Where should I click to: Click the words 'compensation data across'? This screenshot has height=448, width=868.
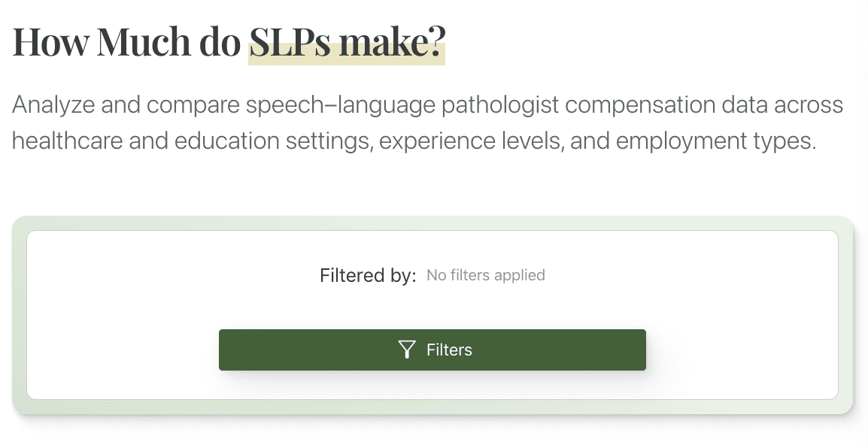coord(704,104)
